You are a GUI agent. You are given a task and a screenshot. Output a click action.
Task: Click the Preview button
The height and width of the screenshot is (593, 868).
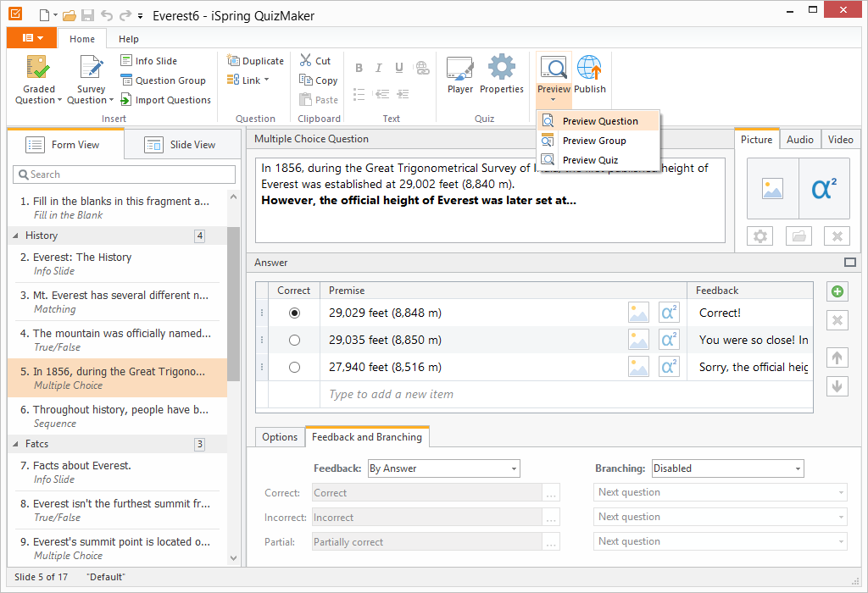[x=554, y=79]
